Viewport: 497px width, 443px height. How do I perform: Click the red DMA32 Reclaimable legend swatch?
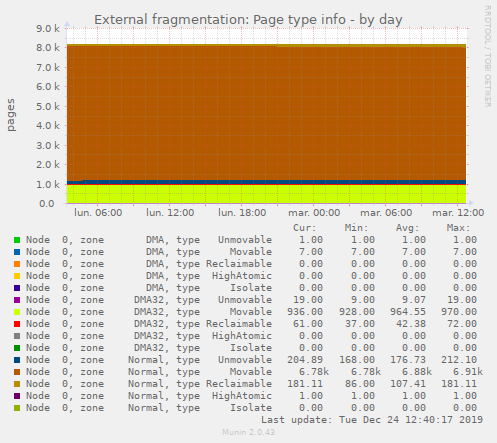[17, 324]
